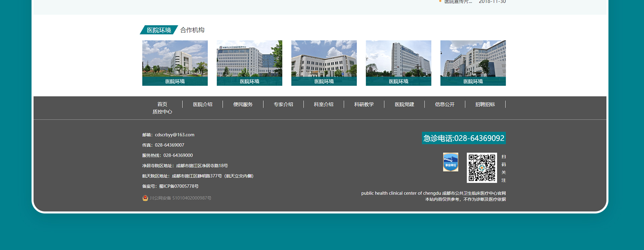Click the 蜀ICP备07005778号 record link
Image resolution: width=644 pixels, height=250 pixels.
tap(179, 186)
